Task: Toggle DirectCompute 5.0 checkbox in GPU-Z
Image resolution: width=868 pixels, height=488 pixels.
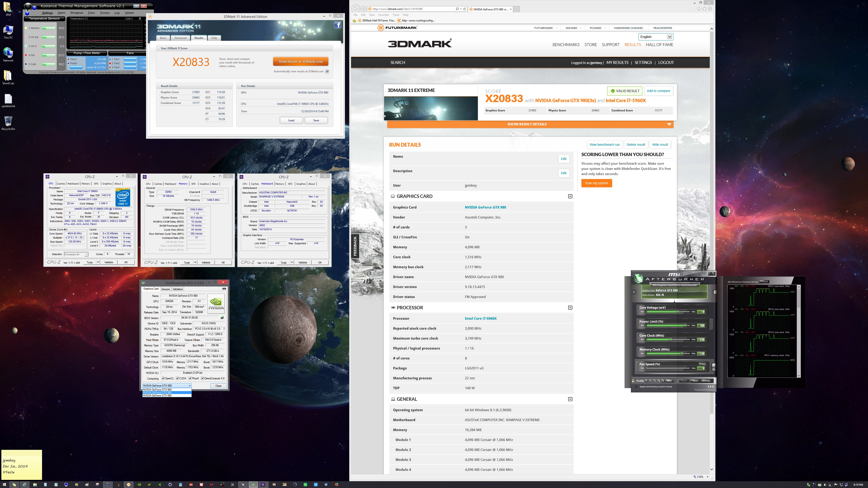Action: coord(202,378)
